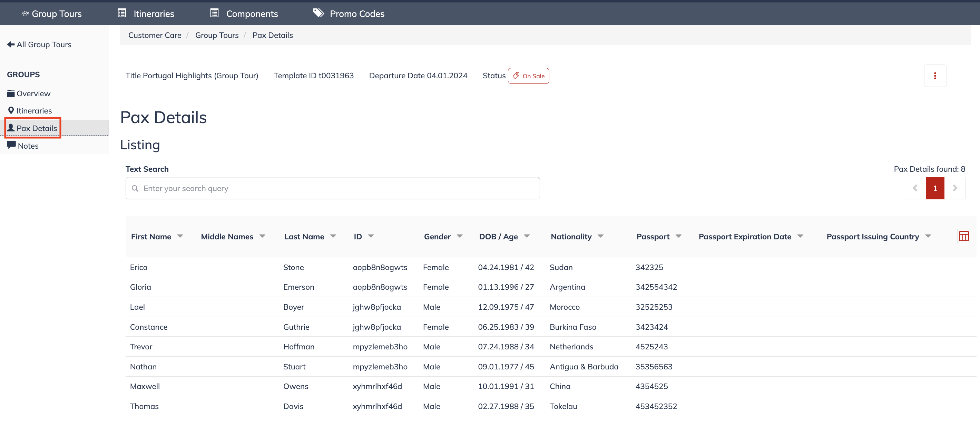Click Nationality column header text

coord(571,237)
